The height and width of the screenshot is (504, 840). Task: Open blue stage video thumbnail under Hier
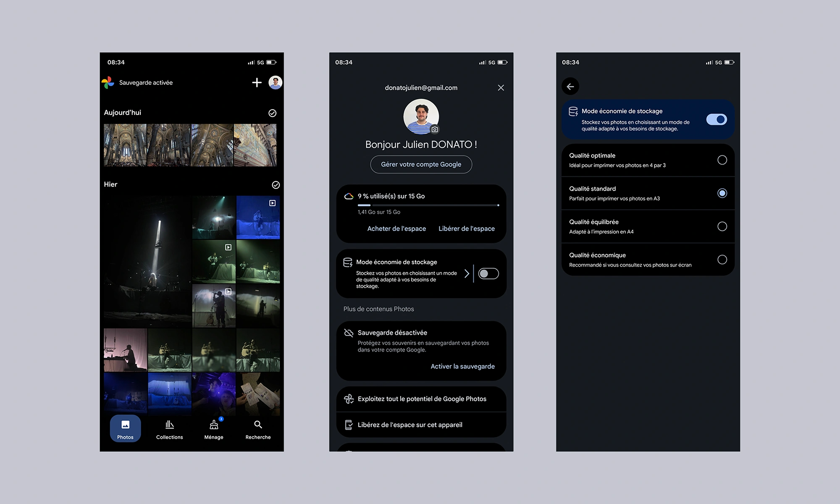pos(258,217)
